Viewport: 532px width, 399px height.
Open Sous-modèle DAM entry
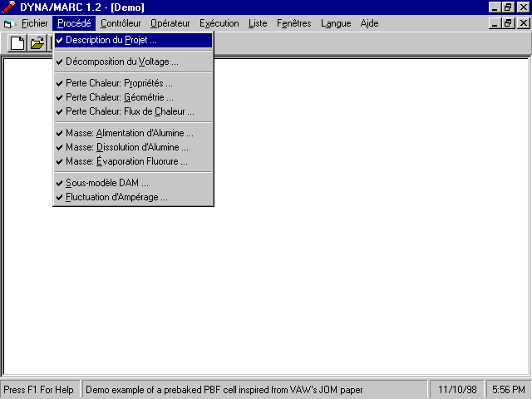(133, 183)
